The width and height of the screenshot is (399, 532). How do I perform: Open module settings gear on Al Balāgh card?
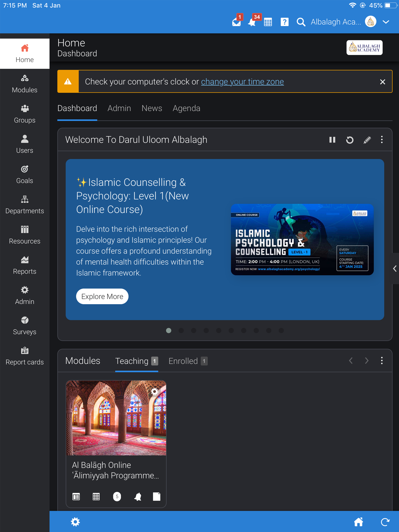(155, 391)
